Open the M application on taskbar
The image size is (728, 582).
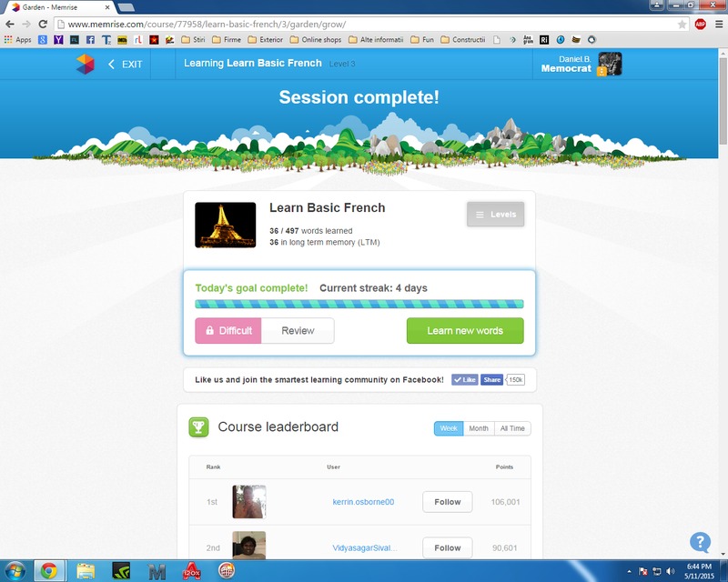point(157,571)
